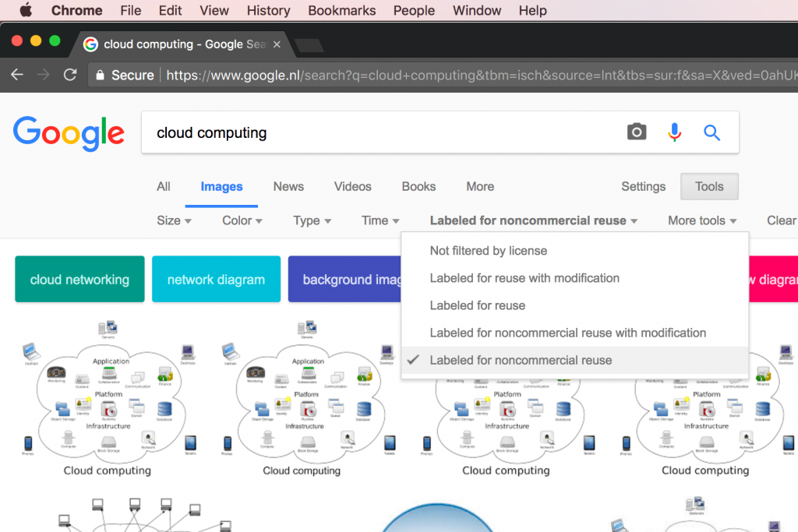This screenshot has height=532, width=798.
Task: Click the cloud networking suggestion chip
Action: pos(80,279)
